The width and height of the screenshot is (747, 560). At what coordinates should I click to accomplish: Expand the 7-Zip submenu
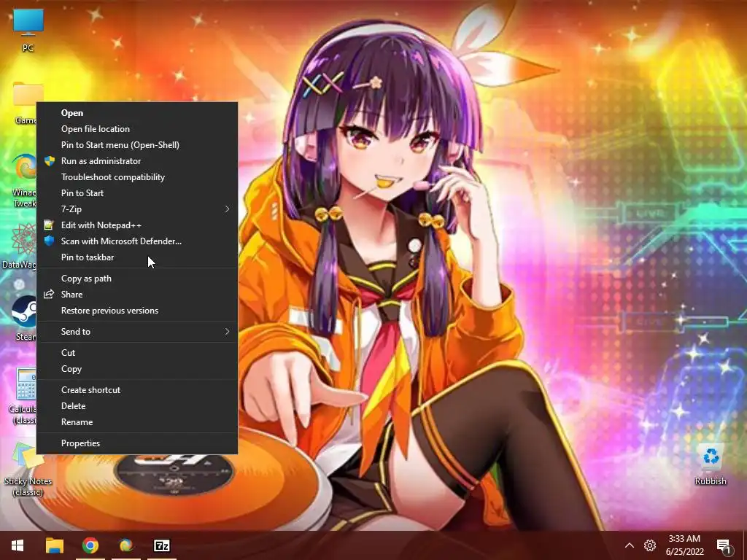click(137, 209)
